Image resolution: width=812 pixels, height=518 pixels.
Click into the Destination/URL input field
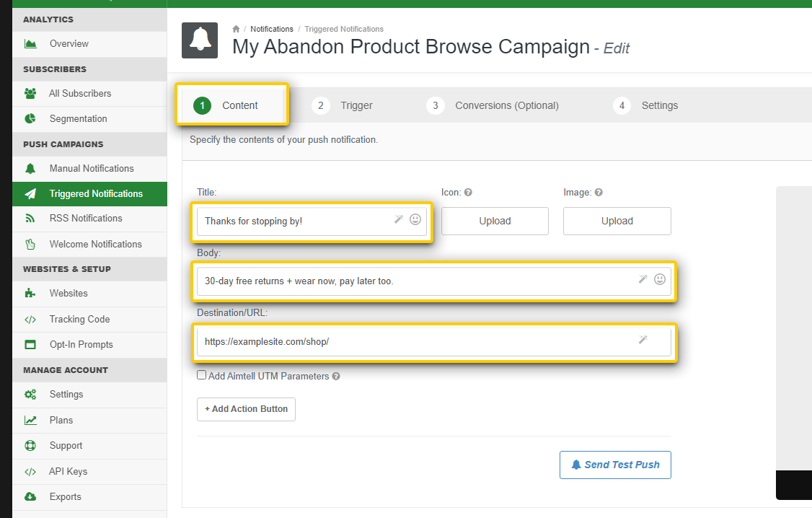click(411, 341)
